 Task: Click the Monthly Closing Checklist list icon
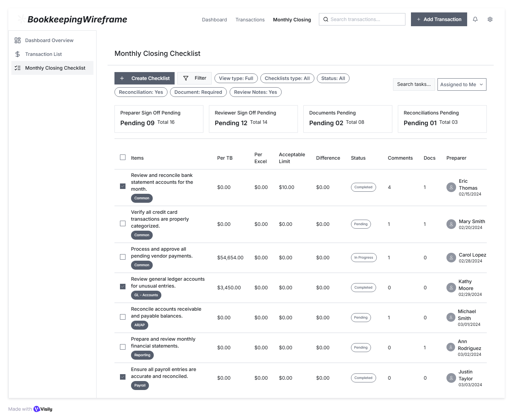click(x=18, y=68)
